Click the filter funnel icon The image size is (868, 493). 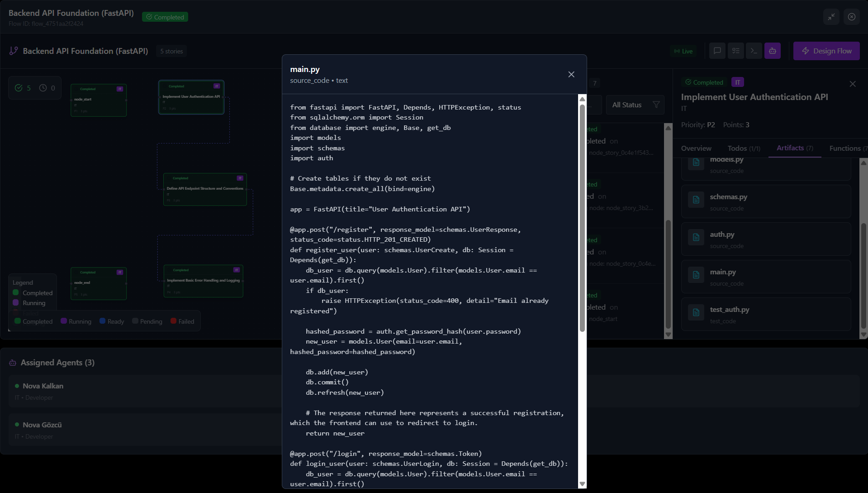(x=656, y=105)
